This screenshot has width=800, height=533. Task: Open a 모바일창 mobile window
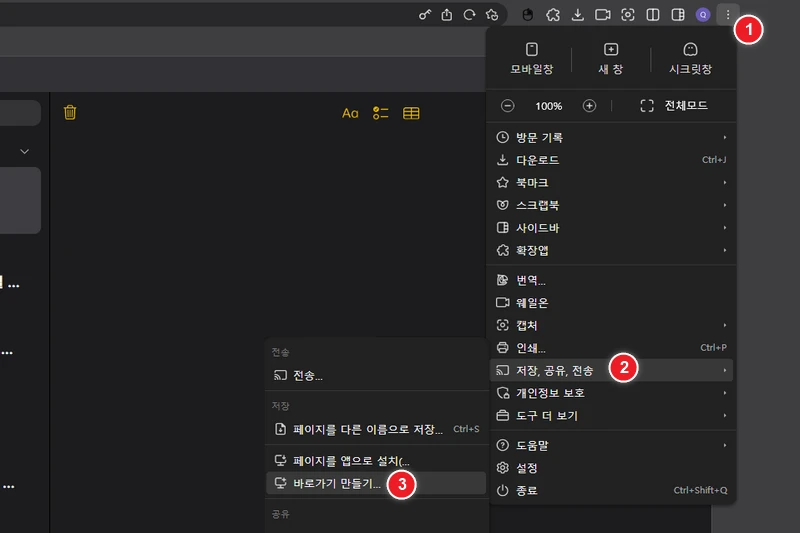532,59
